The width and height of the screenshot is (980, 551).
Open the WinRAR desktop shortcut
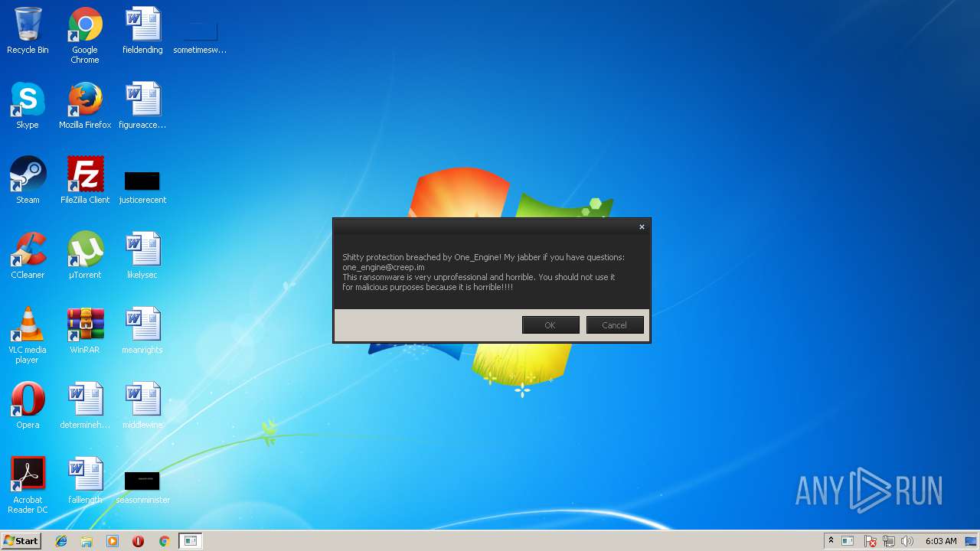85,331
